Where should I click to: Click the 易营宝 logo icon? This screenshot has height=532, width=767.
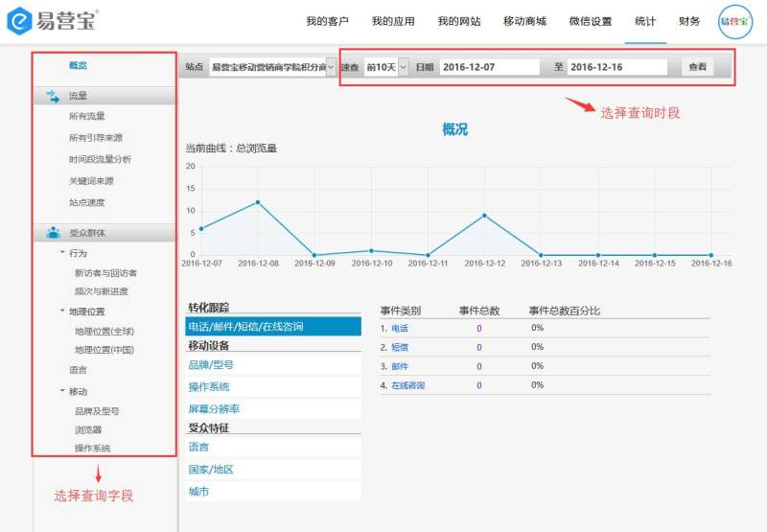point(20,20)
